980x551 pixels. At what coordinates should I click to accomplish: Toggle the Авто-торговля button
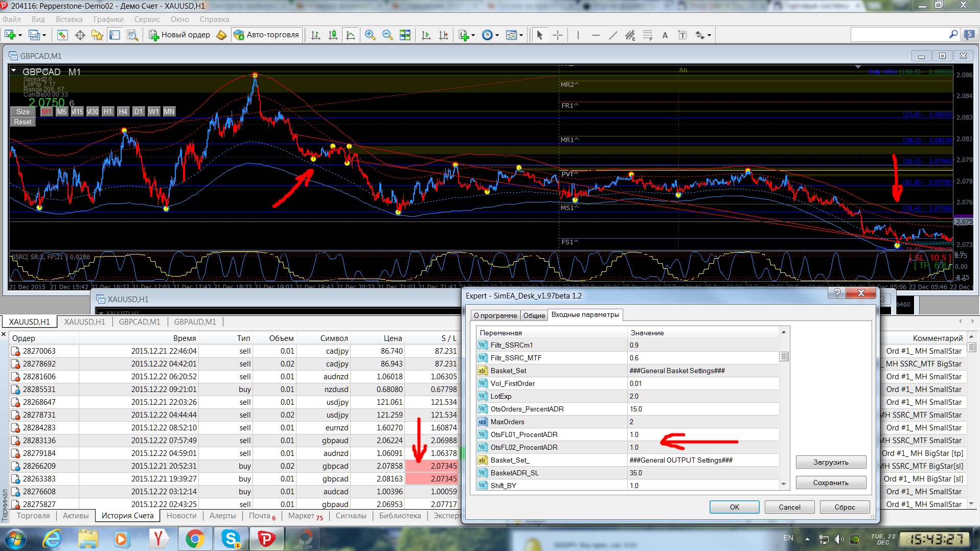[x=266, y=35]
